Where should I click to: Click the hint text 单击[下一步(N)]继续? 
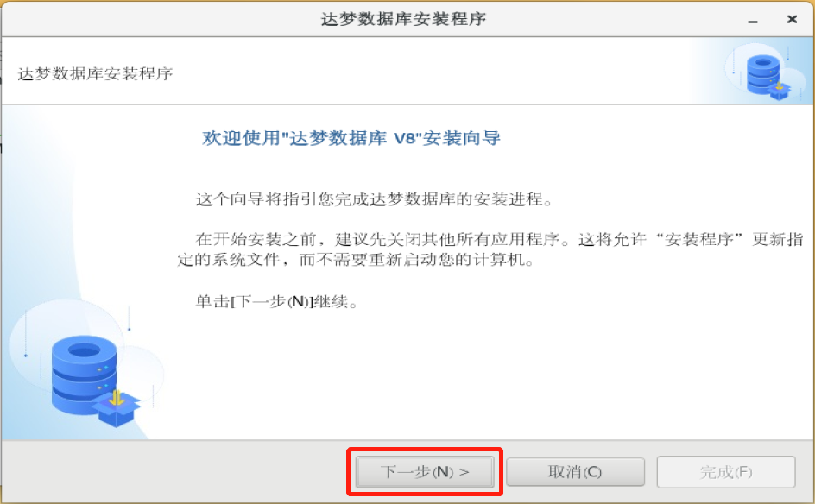(x=276, y=301)
